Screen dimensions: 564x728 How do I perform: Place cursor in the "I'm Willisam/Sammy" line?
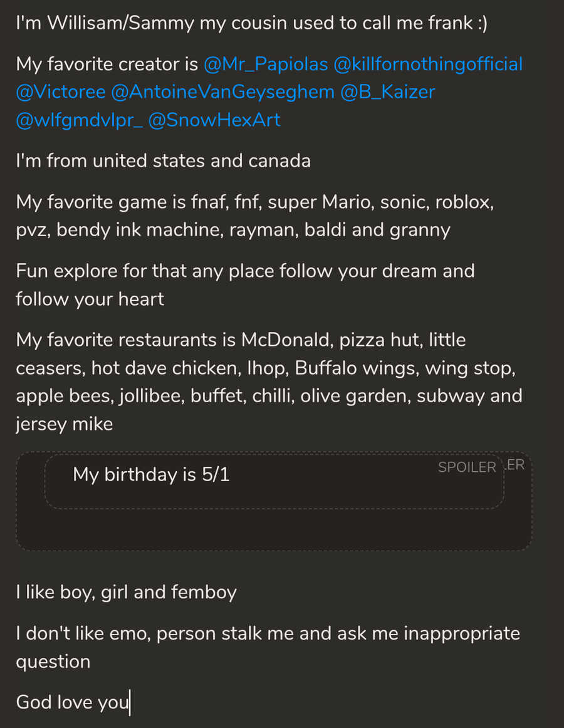coord(251,24)
